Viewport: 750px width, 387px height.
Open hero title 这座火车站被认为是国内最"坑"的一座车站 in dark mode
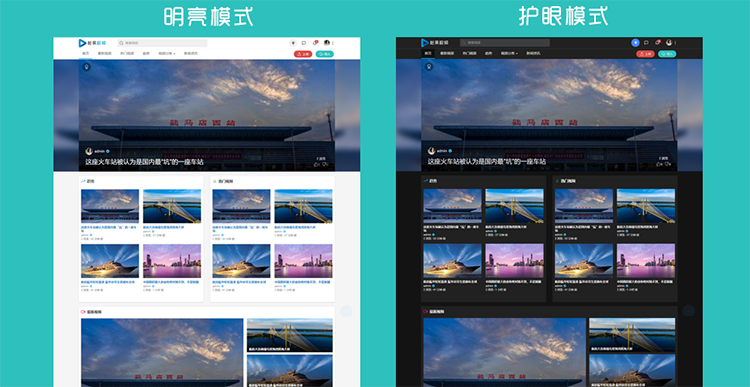(487, 162)
